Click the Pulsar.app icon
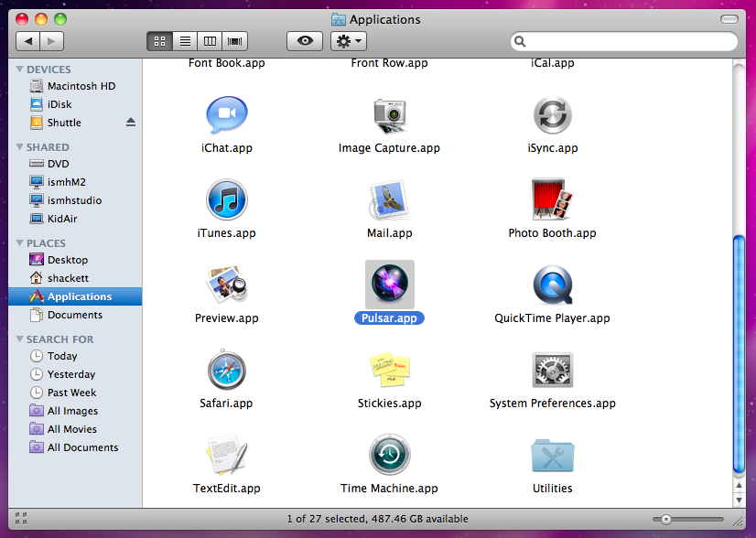 pos(390,285)
